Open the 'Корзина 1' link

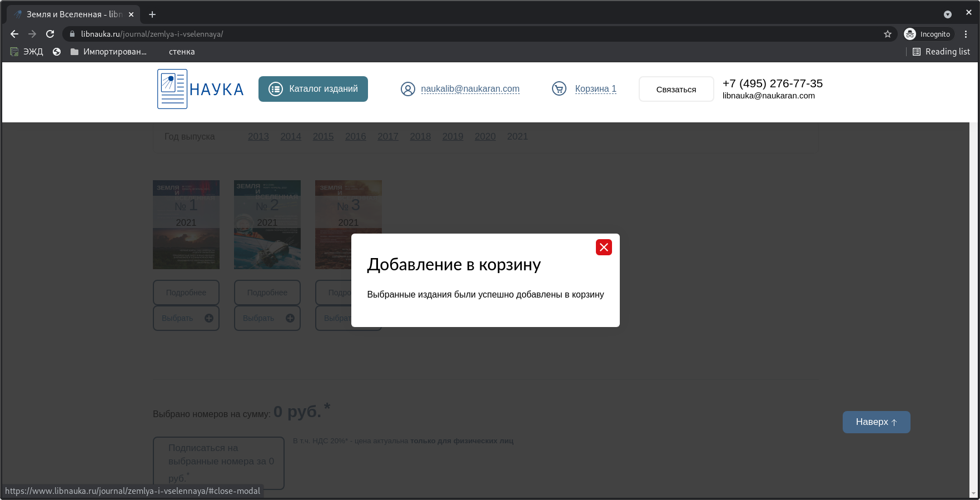[x=595, y=89]
